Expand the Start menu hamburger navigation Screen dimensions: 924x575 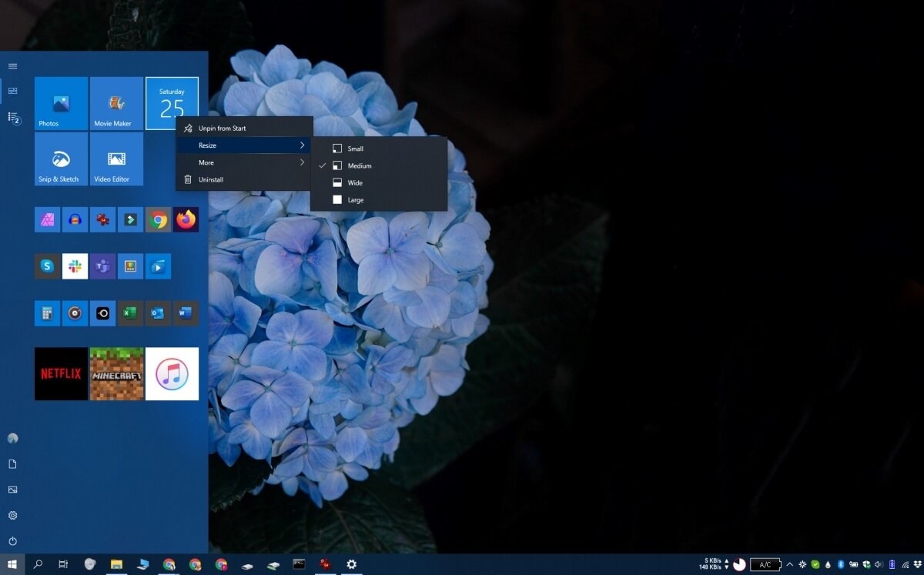click(x=12, y=65)
